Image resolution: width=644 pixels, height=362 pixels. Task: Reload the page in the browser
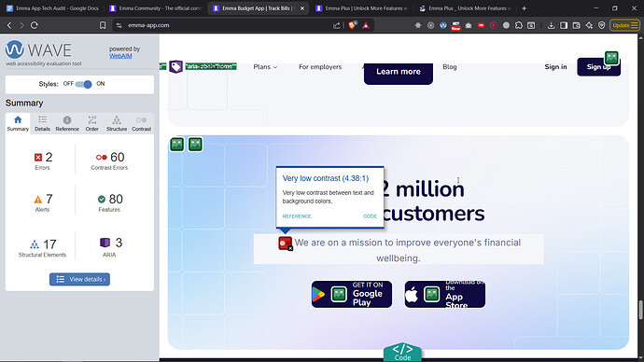click(x=35, y=25)
